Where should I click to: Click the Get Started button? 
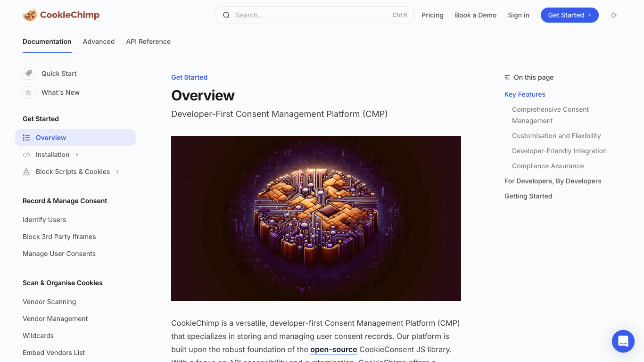570,15
